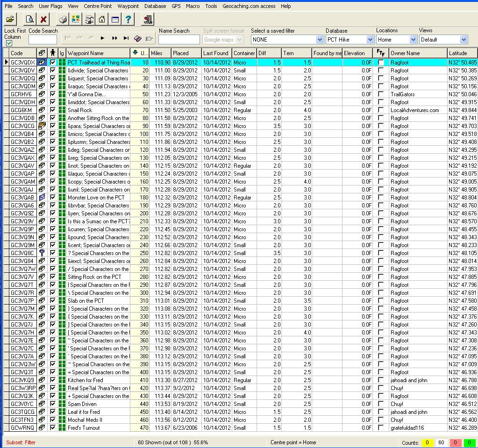The width and height of the screenshot is (478, 448).
Task: Click the house home toolbar icon
Action: [102, 20]
